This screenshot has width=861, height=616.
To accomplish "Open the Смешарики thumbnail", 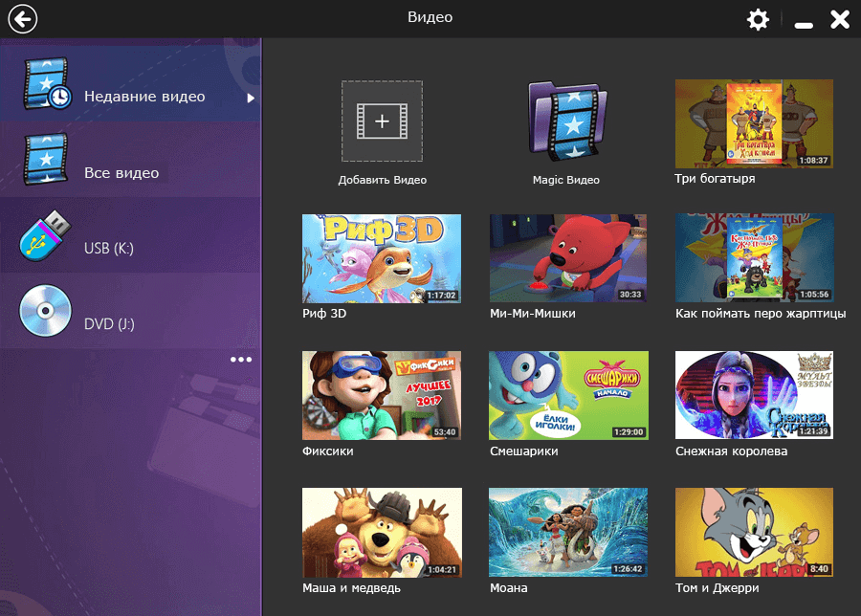I will pyautogui.click(x=568, y=395).
